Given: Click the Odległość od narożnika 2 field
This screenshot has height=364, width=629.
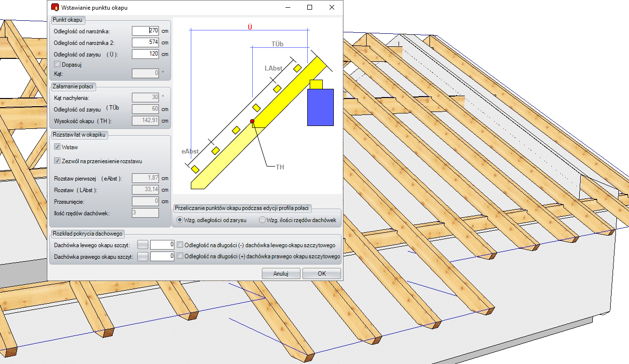Looking at the screenshot, I should [145, 42].
